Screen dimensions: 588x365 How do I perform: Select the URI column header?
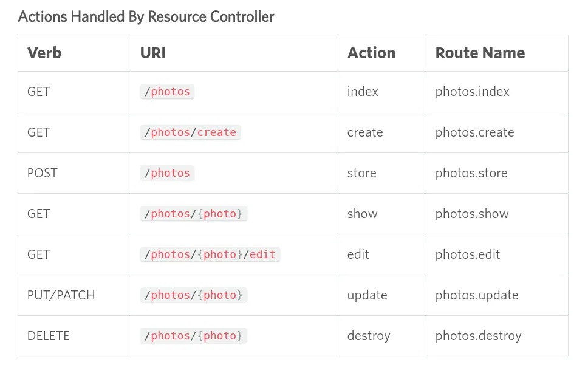(153, 53)
